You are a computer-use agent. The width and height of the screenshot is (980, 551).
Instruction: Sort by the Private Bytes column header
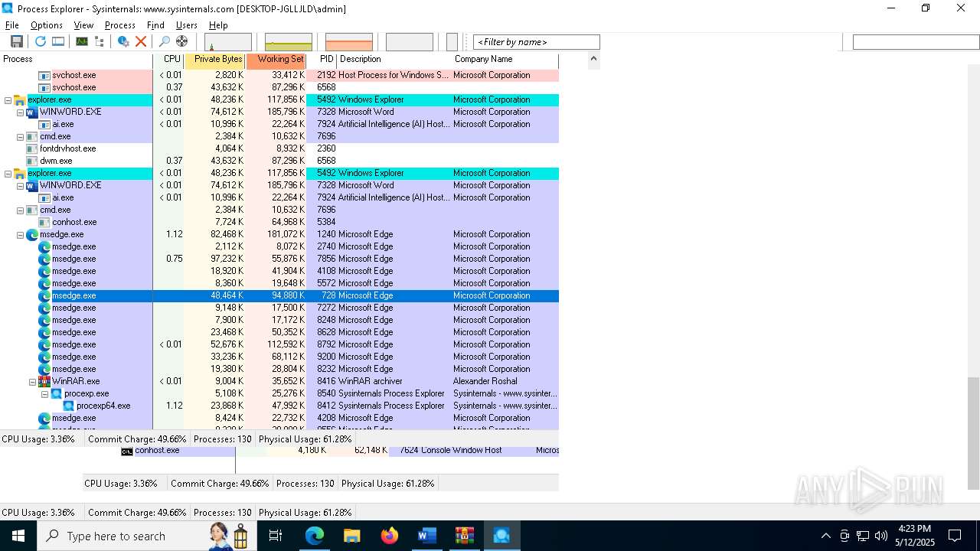click(x=215, y=60)
